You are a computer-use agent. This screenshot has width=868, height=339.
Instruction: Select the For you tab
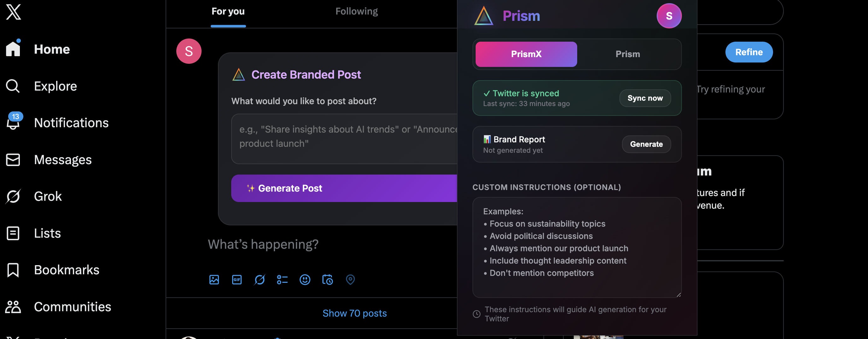click(x=228, y=11)
